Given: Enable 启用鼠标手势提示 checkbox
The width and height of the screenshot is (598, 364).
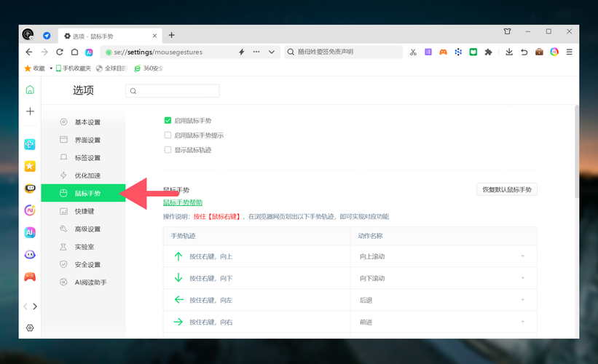Looking at the screenshot, I should [x=168, y=135].
